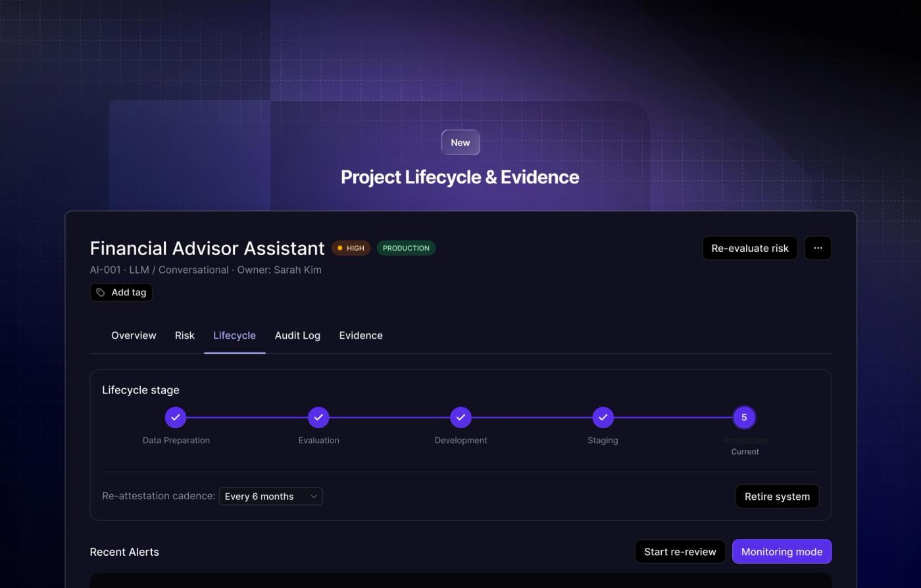The width and height of the screenshot is (921, 588).
Task: Open the Re-attestation cadence dropdown
Action: tap(271, 497)
